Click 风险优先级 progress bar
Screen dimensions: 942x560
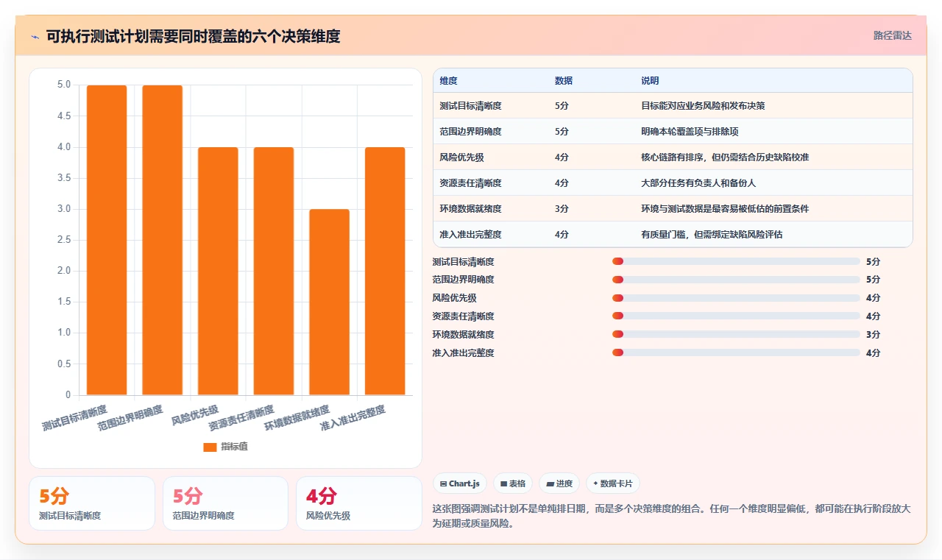[736, 298]
